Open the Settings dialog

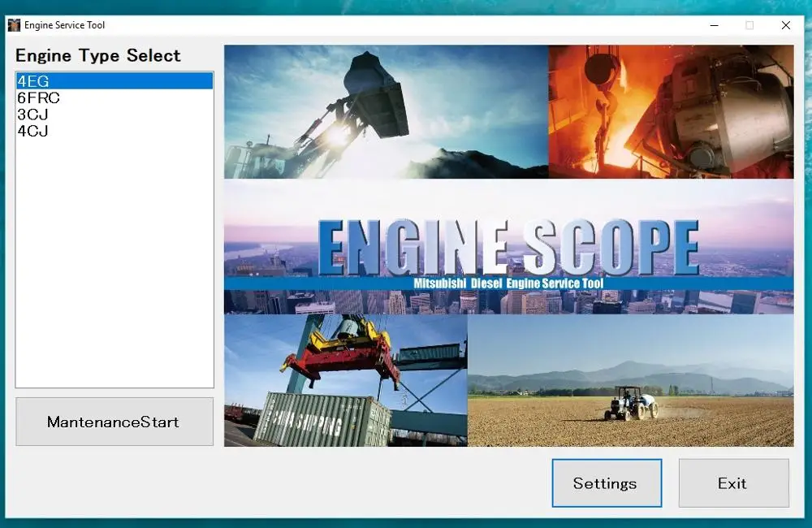(607, 483)
